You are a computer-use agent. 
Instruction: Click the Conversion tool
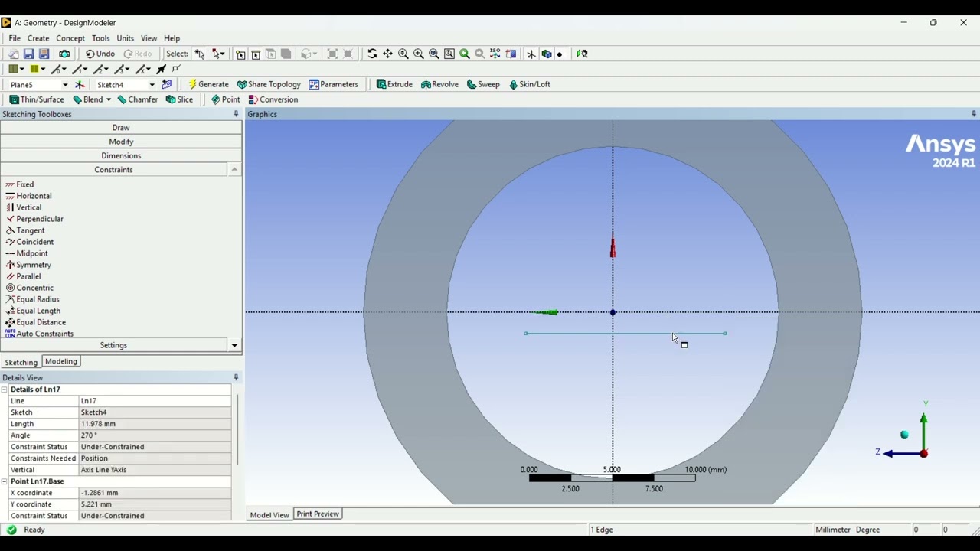(x=273, y=99)
